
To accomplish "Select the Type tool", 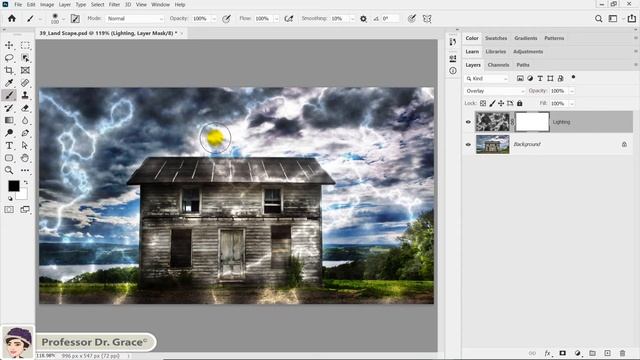I will (x=9, y=145).
